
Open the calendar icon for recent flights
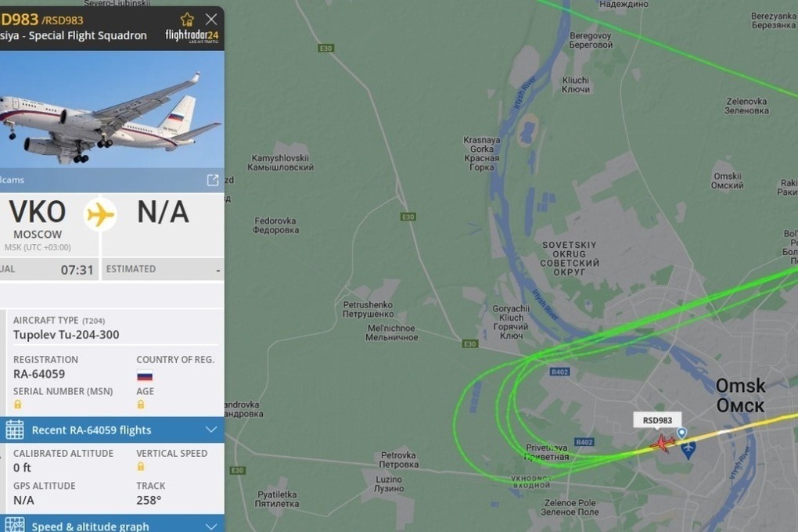coord(15,430)
